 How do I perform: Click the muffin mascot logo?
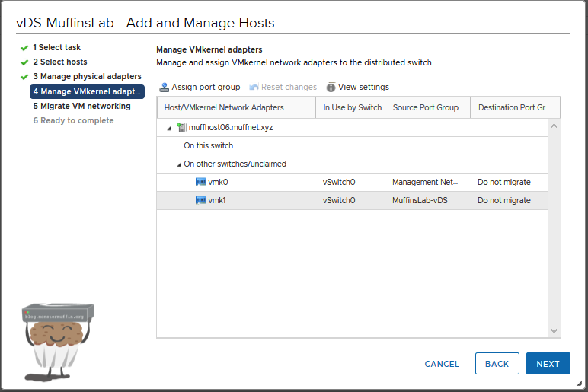point(58,340)
